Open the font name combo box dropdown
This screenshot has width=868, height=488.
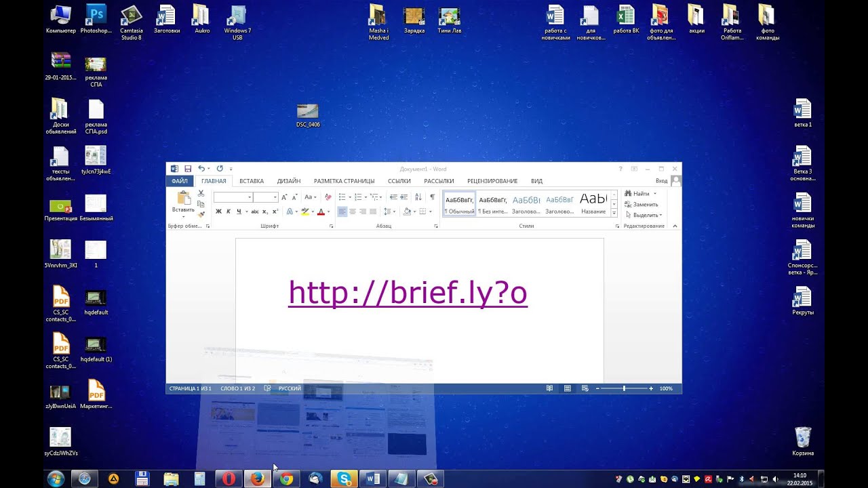[250, 197]
